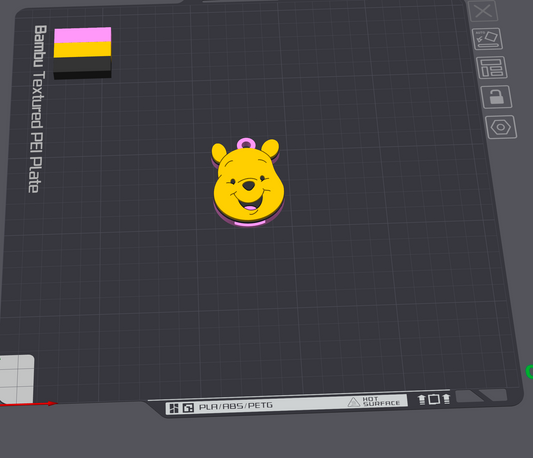Auto-orient objects on this plate

487,39
